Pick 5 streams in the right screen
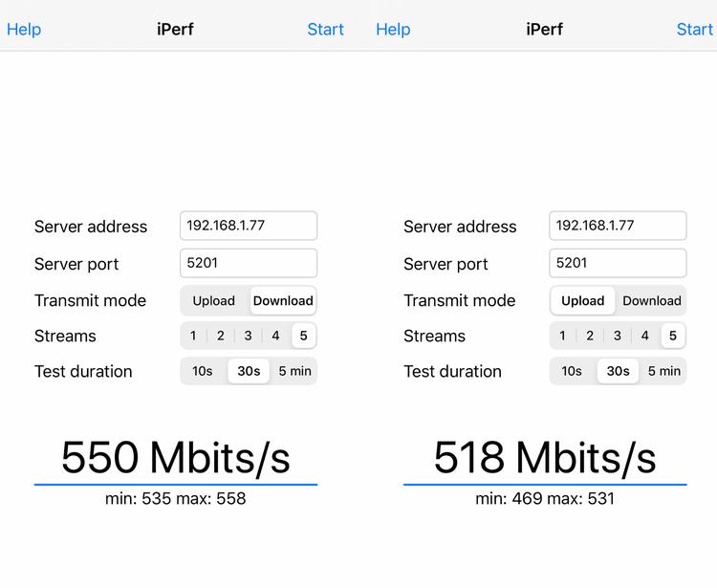 coord(673,336)
